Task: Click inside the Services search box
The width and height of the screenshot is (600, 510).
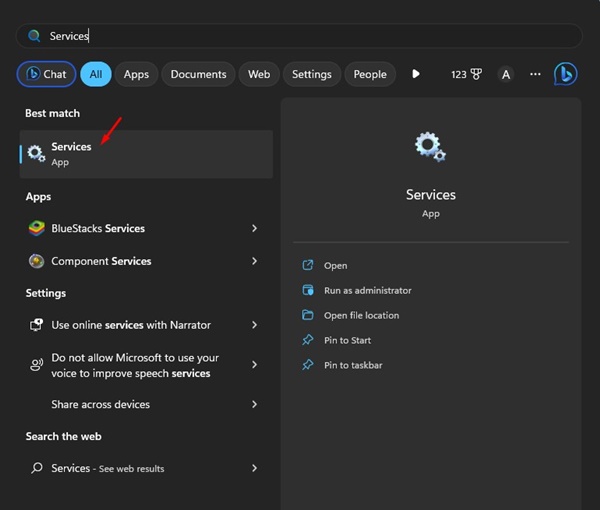Action: (300, 36)
